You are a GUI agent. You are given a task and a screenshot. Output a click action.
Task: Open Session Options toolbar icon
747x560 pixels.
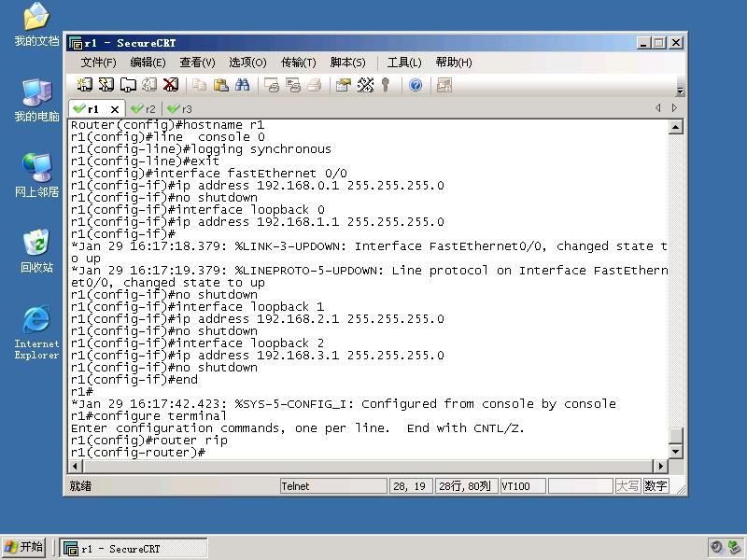pyautogui.click(x=343, y=85)
